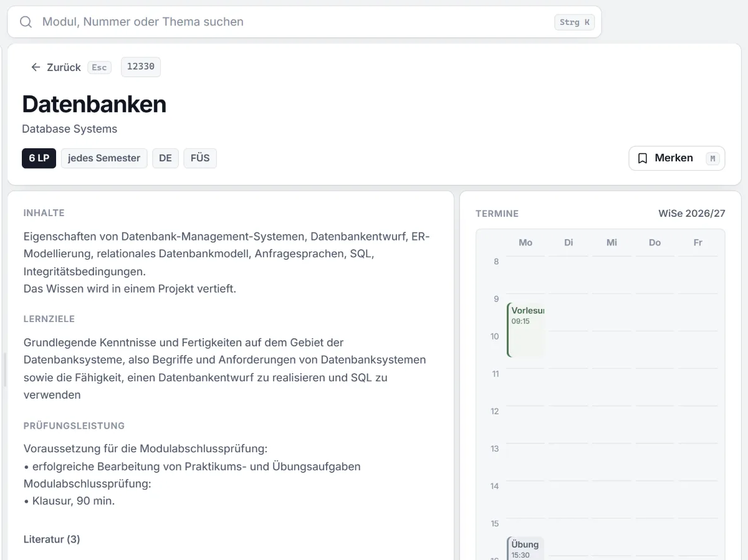Click the M shortcut badge
This screenshot has width=748, height=560.
point(712,159)
